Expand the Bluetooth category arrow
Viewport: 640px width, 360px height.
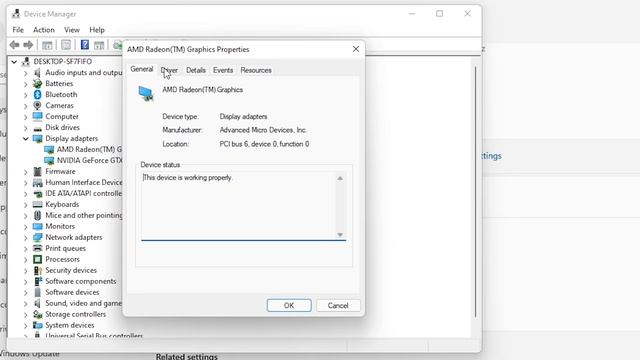26,95
